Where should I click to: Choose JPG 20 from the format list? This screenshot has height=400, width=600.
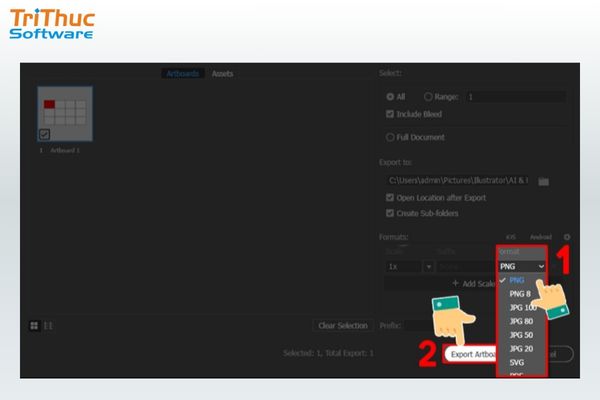pos(521,349)
